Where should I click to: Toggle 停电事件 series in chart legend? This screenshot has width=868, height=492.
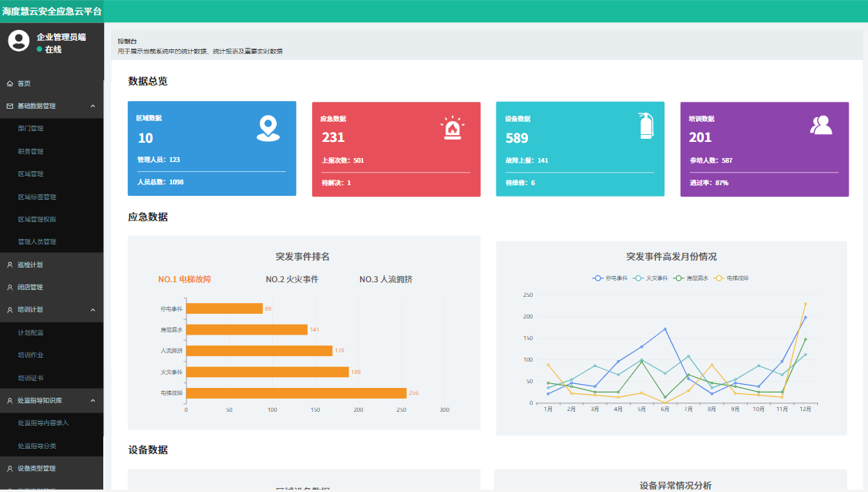(610, 278)
